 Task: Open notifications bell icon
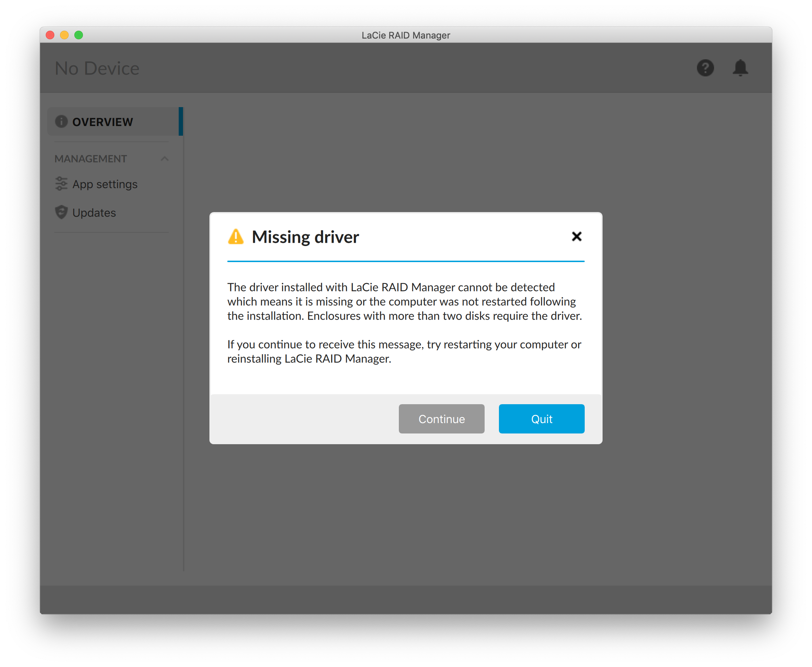(x=740, y=68)
